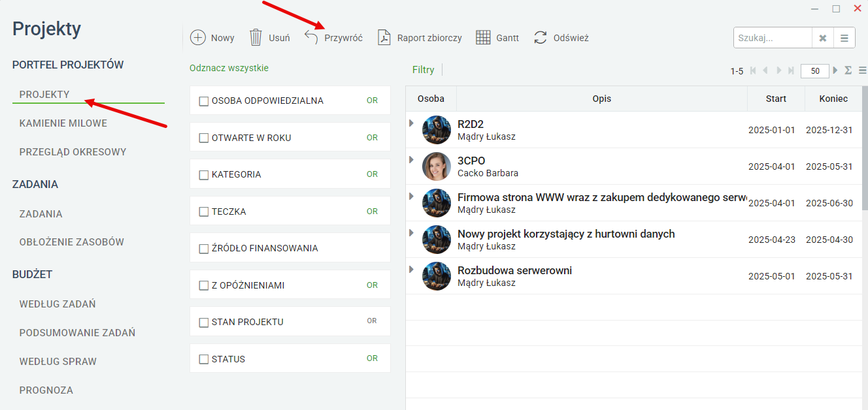Enable the KATEGORIA filter checkbox

click(203, 175)
